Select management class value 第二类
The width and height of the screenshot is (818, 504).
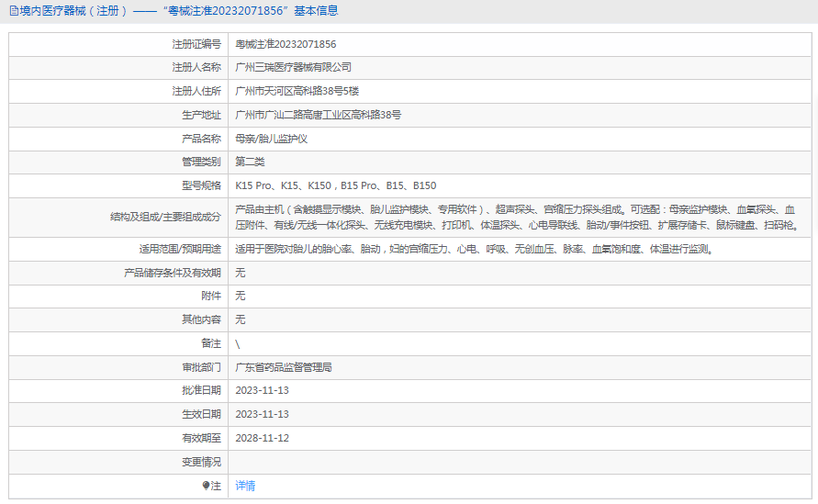tap(250, 162)
